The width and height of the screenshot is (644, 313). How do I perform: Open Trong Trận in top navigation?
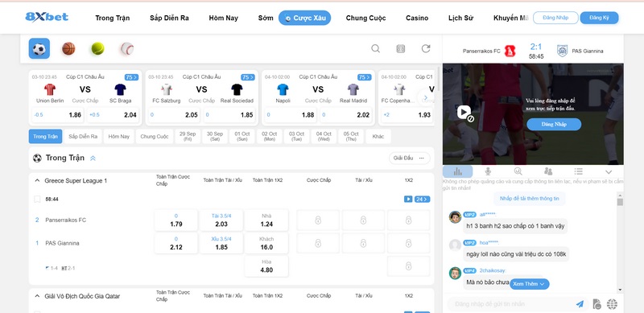(113, 18)
